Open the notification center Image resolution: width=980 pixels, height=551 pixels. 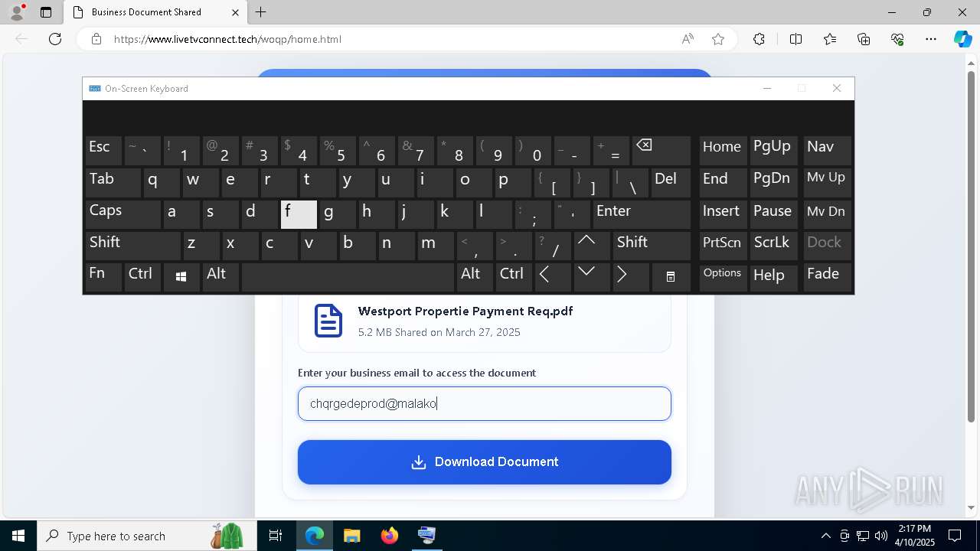coord(955,536)
